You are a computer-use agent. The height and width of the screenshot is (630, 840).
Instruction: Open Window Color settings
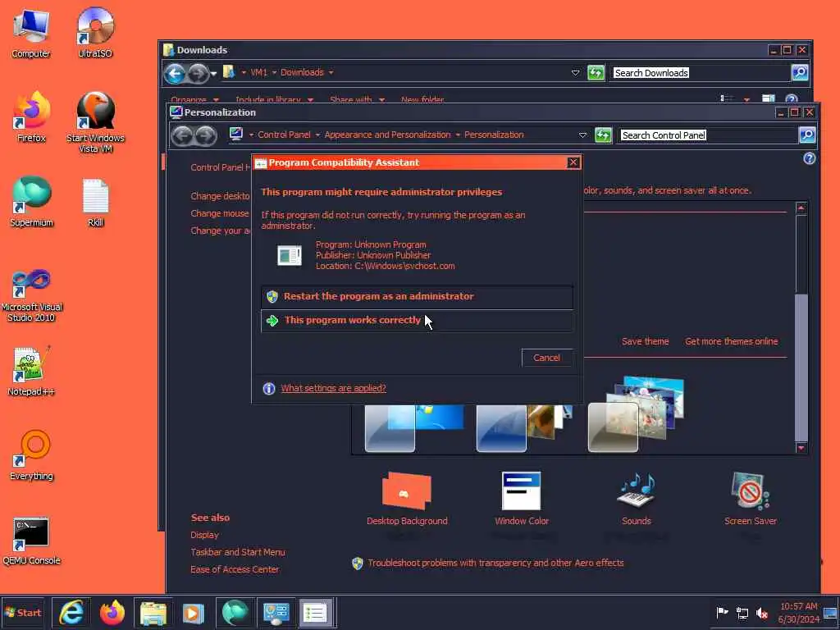(x=521, y=498)
